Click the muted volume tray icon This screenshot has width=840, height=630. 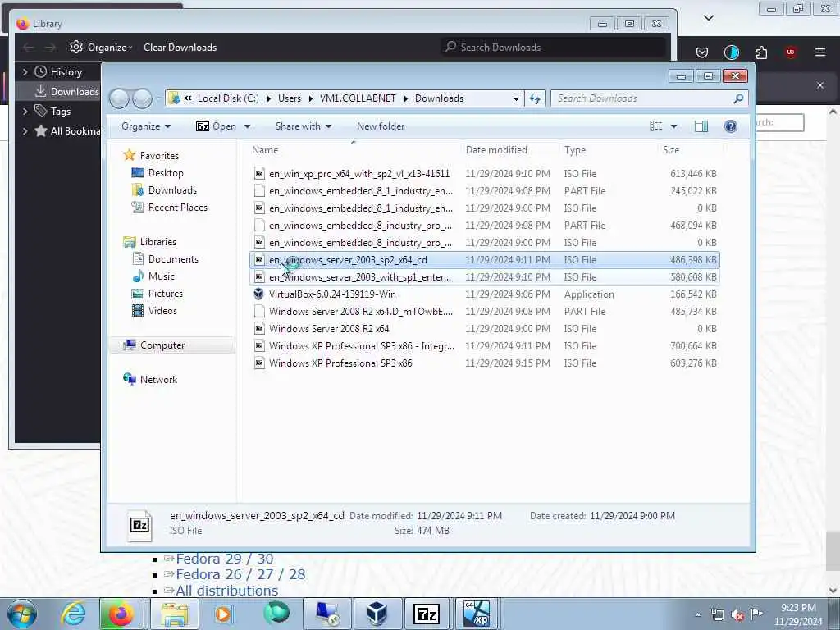[x=737, y=614]
